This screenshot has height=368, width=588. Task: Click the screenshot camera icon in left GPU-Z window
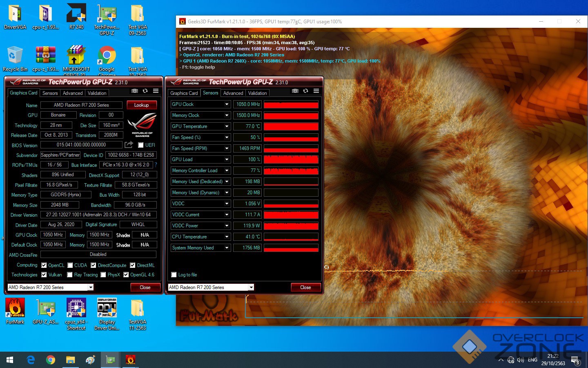tap(135, 91)
